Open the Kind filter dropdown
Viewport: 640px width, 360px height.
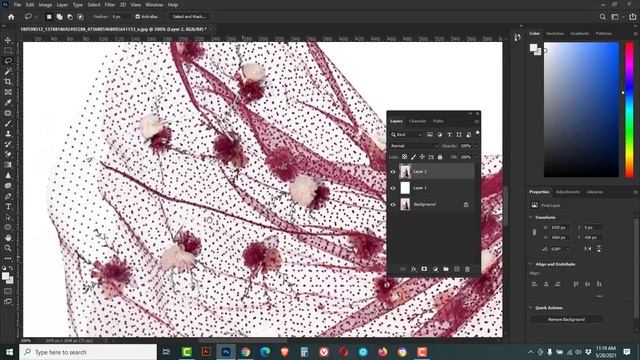[x=406, y=135]
